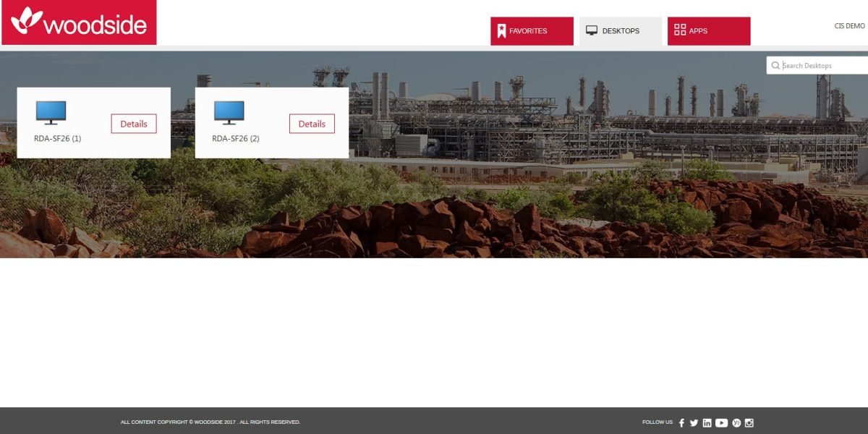868x434 pixels.
Task: Click the monitor icon on Desktops tab
Action: click(590, 30)
